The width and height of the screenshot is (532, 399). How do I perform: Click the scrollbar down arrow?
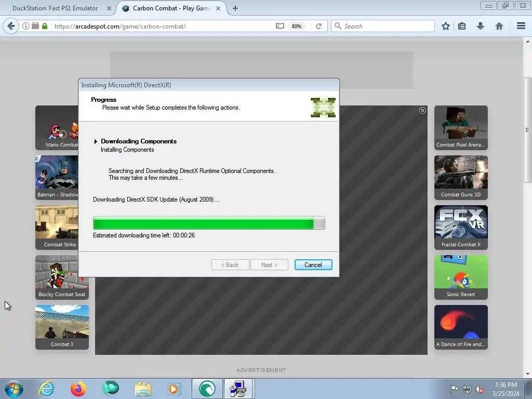point(527,374)
